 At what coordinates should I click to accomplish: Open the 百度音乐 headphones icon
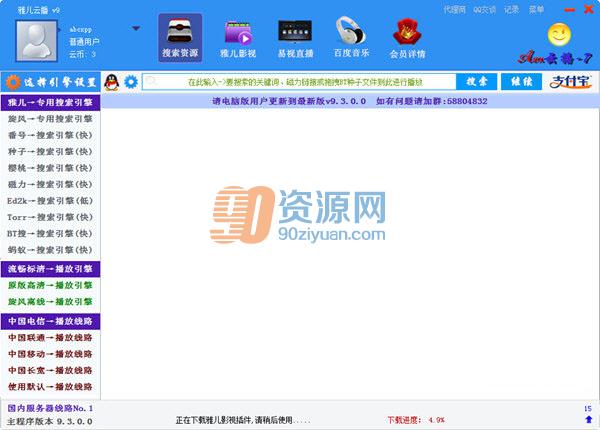(x=351, y=37)
